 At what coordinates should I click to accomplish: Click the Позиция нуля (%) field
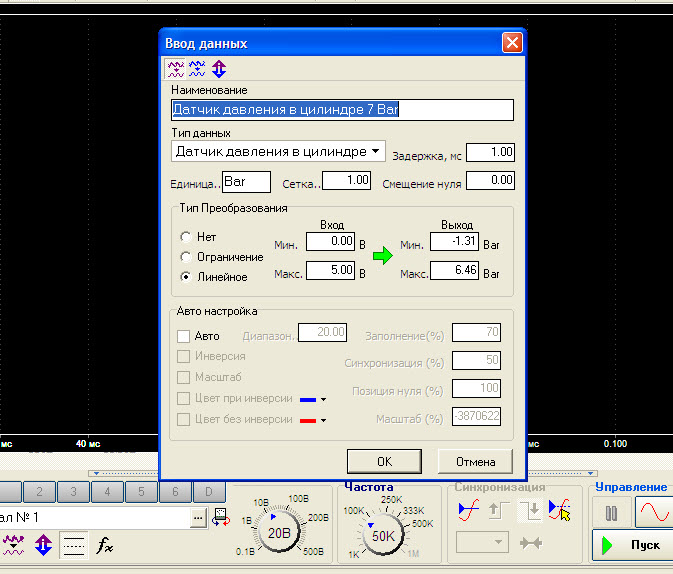point(476,389)
